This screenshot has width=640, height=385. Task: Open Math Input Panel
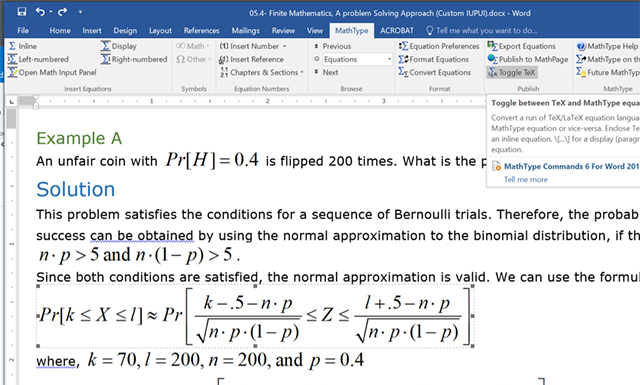pos(52,72)
